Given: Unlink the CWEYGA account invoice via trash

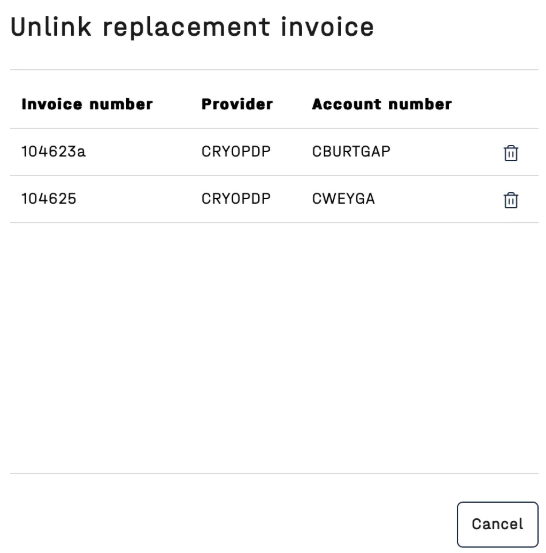Looking at the screenshot, I should click(x=510, y=200).
